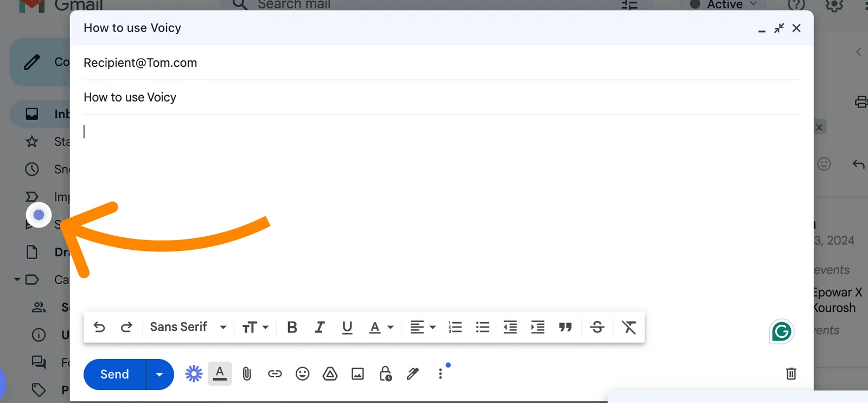Decrease the indent level
The width and height of the screenshot is (868, 403).
tap(510, 327)
